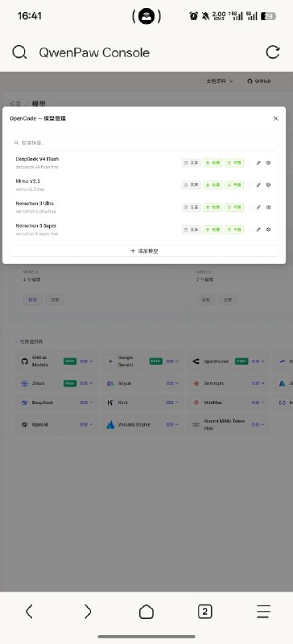Open settings gear for DeepSeek V4 Flash
This screenshot has height=644, width=293.
(268, 163)
